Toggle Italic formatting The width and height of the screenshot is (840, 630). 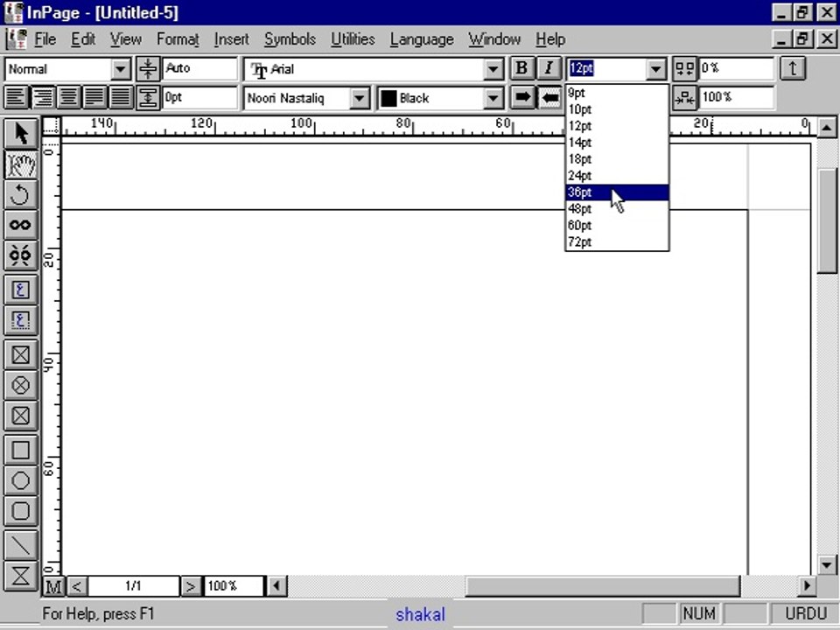[548, 68]
